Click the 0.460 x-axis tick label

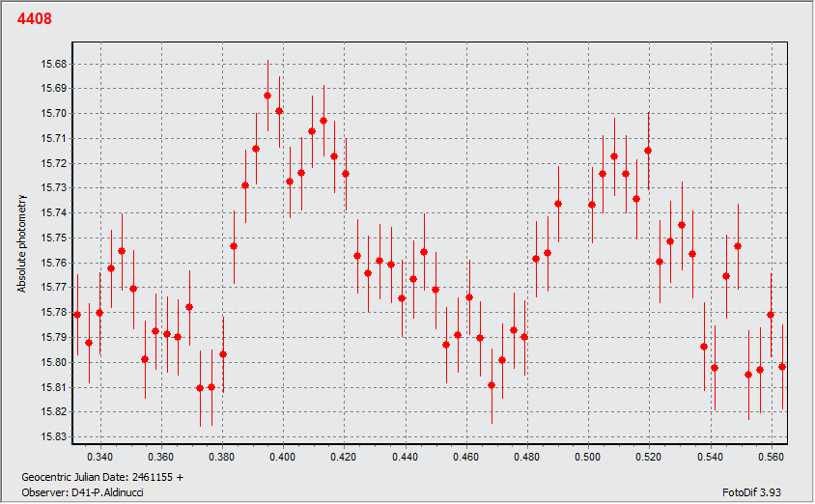point(466,457)
